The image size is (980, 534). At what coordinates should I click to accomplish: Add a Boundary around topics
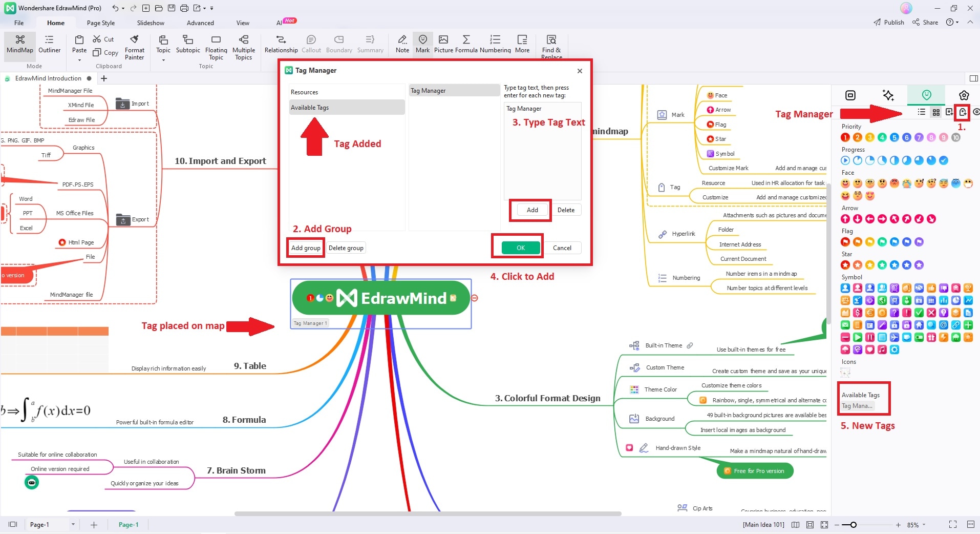tap(339, 45)
